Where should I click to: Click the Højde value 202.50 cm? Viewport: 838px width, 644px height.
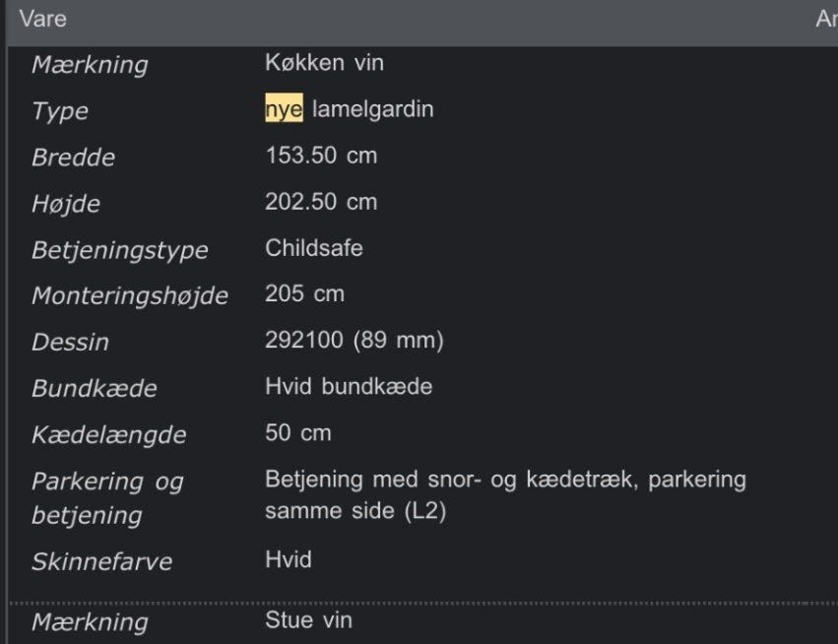321,202
